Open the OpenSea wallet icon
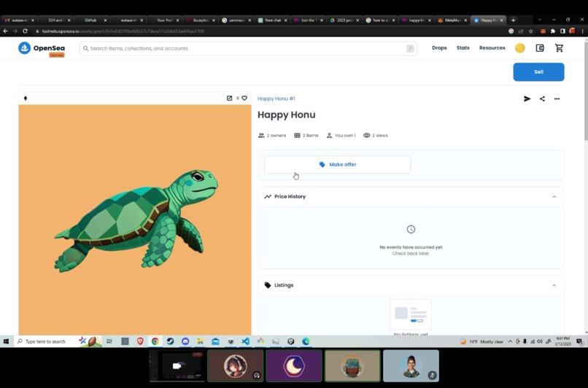The image size is (588, 388). click(x=540, y=48)
